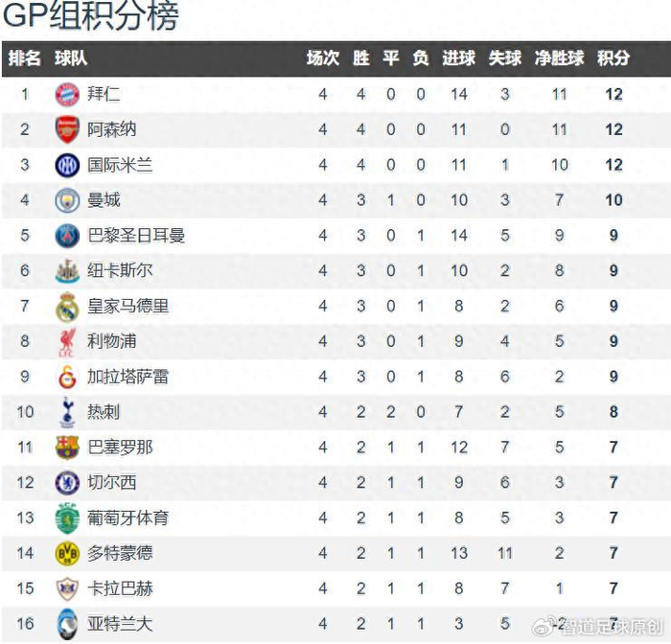Click the Borussia Dortmund BVB logo
The image size is (671, 644).
click(67, 553)
